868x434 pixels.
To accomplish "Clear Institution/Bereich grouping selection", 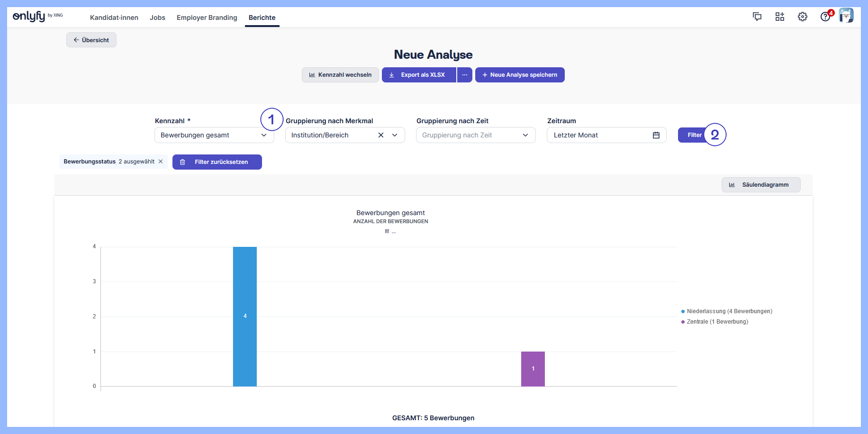I will pyautogui.click(x=381, y=135).
